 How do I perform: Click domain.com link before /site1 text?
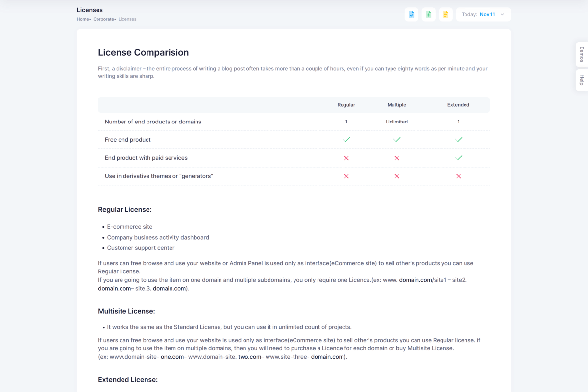tap(415, 280)
